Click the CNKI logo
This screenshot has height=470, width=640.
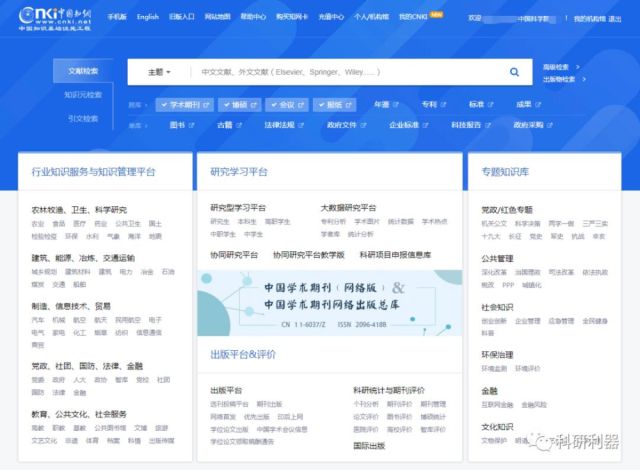pos(55,19)
